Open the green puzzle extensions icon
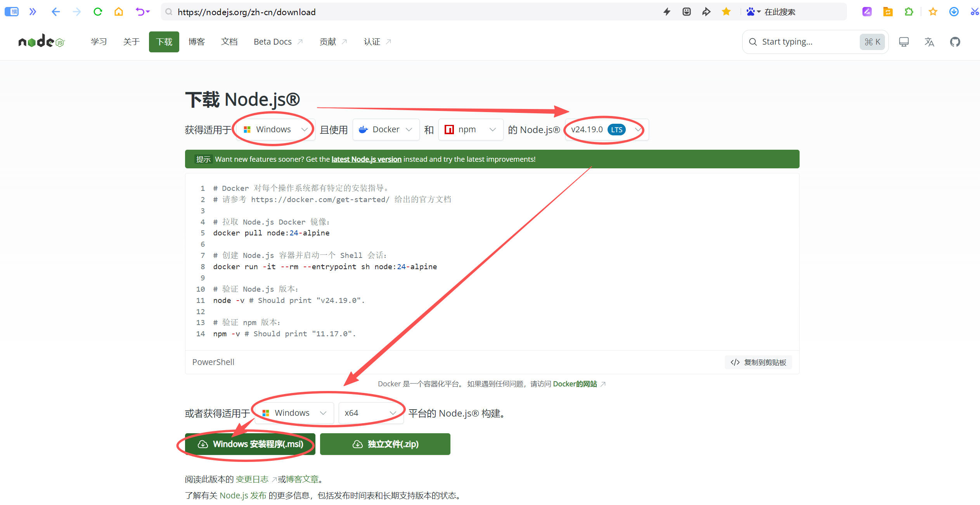 909,12
